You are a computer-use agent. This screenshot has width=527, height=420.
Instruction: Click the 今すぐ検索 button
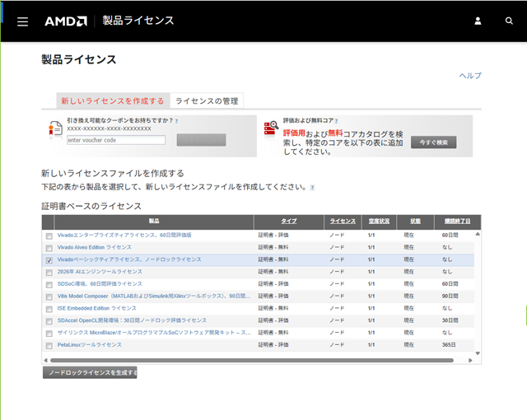click(x=434, y=142)
